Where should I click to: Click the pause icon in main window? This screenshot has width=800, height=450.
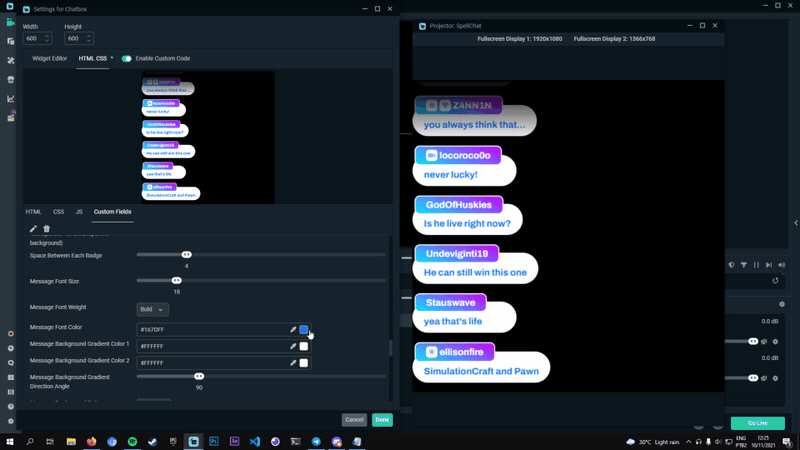756,265
